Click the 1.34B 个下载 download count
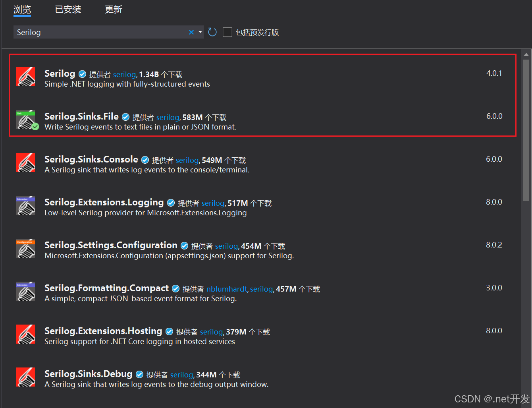 click(161, 74)
